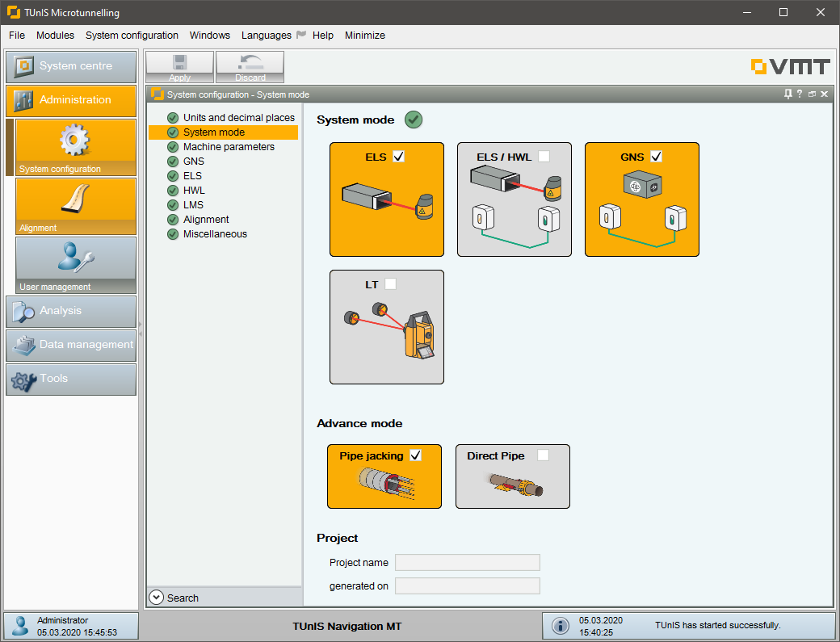Click the info icon in status bar
The width and height of the screenshot is (840, 642).
click(x=561, y=626)
